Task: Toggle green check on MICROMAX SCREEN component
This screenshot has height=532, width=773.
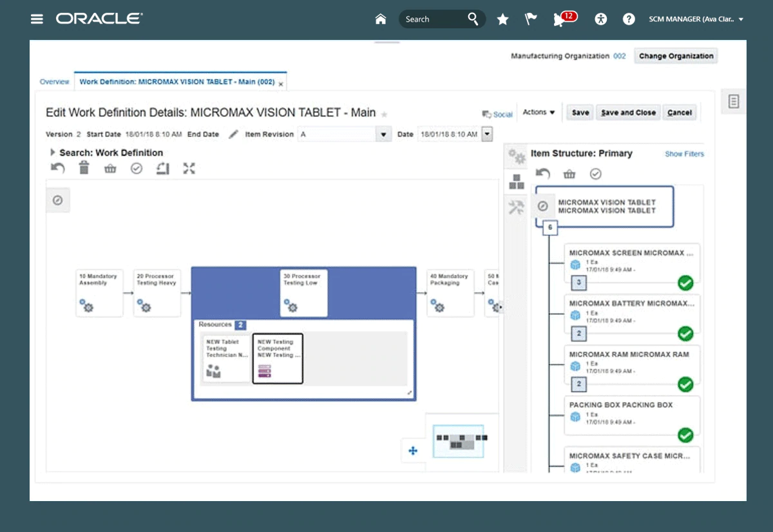Action: tap(685, 283)
